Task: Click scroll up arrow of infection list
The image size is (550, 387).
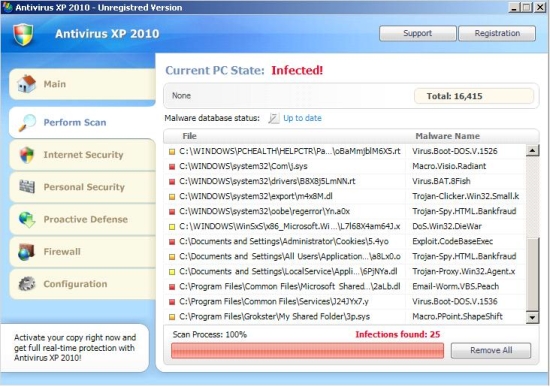Action: click(532, 151)
